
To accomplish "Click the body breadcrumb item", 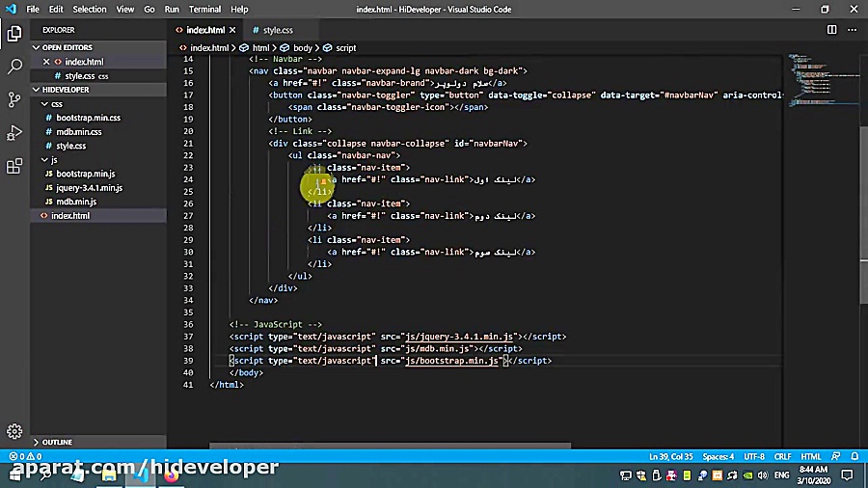I will (302, 47).
